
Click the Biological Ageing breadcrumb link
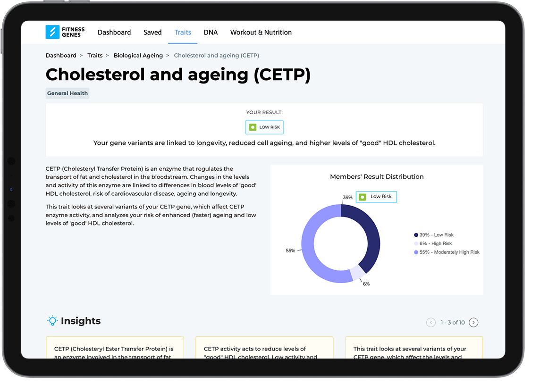[x=138, y=56]
